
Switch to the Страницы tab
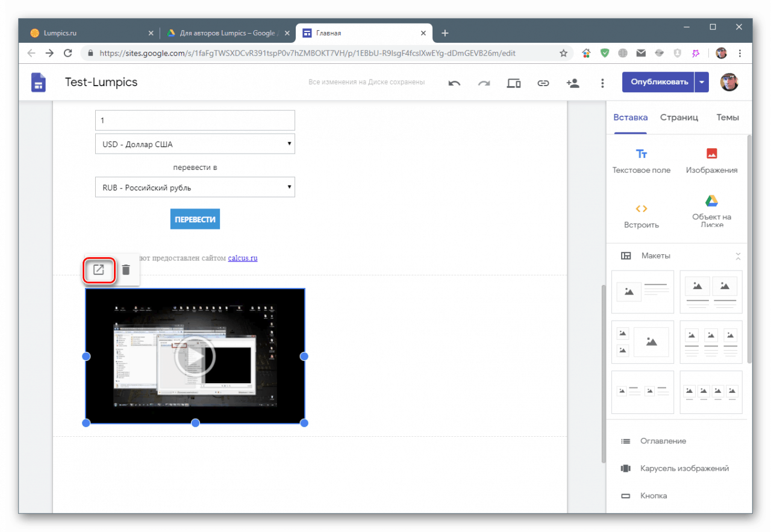(679, 117)
